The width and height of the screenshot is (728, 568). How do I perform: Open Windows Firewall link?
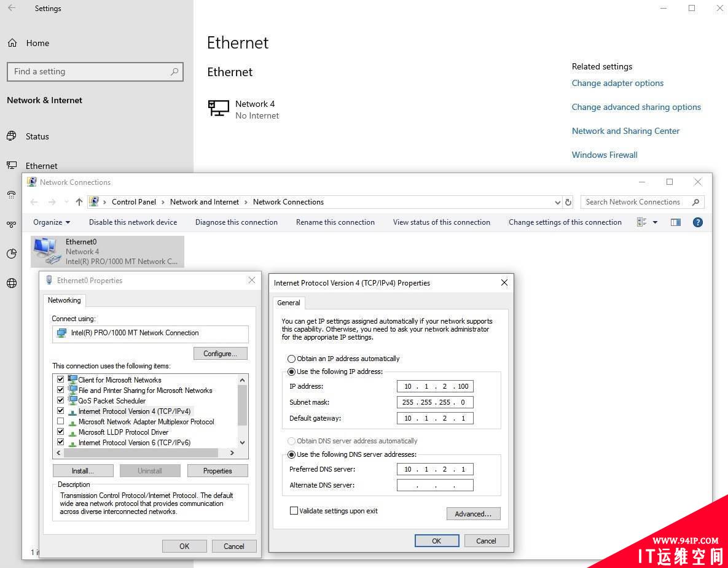click(605, 155)
